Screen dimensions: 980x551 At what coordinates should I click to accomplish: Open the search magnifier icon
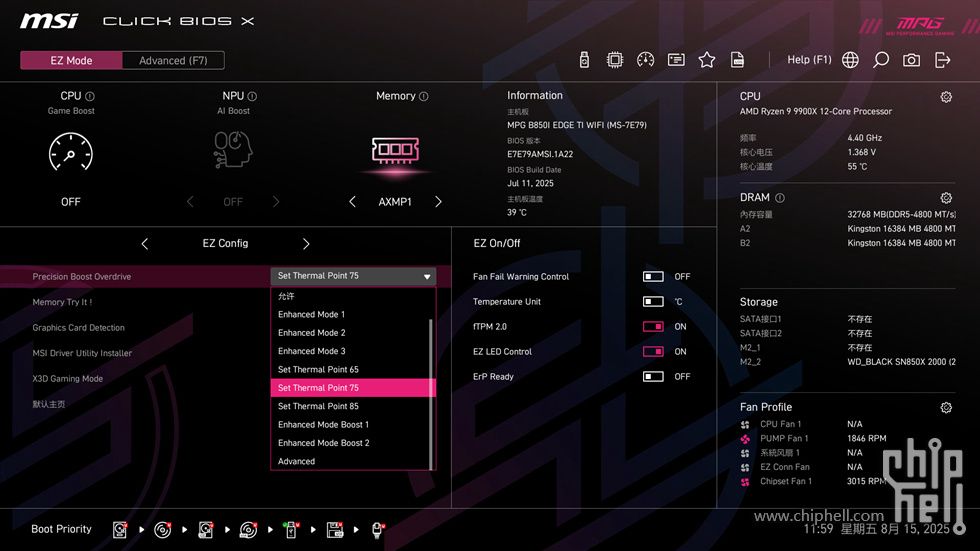(x=881, y=60)
